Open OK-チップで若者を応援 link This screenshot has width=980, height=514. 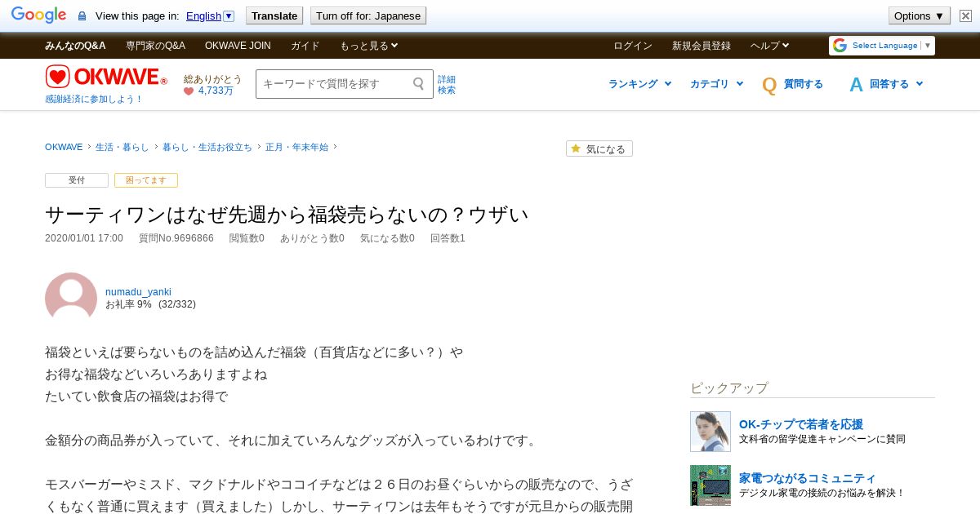pos(801,424)
